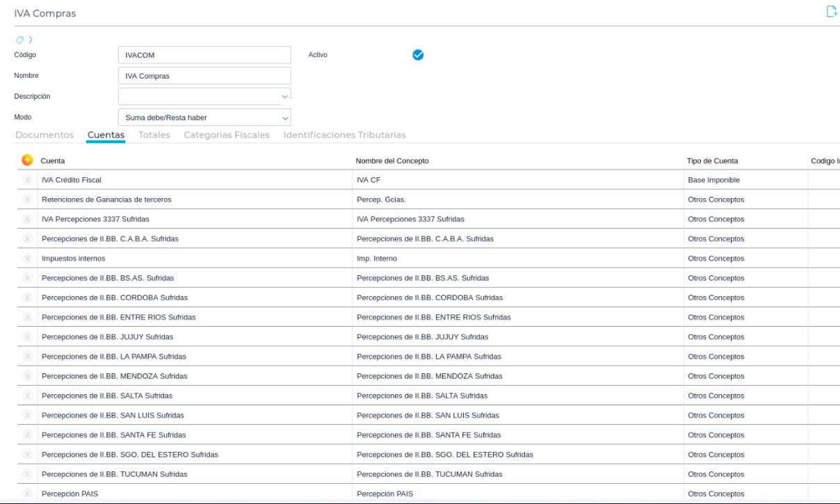Image resolution: width=840 pixels, height=504 pixels.
Task: Click the orange add account row icon
Action: [x=27, y=161]
